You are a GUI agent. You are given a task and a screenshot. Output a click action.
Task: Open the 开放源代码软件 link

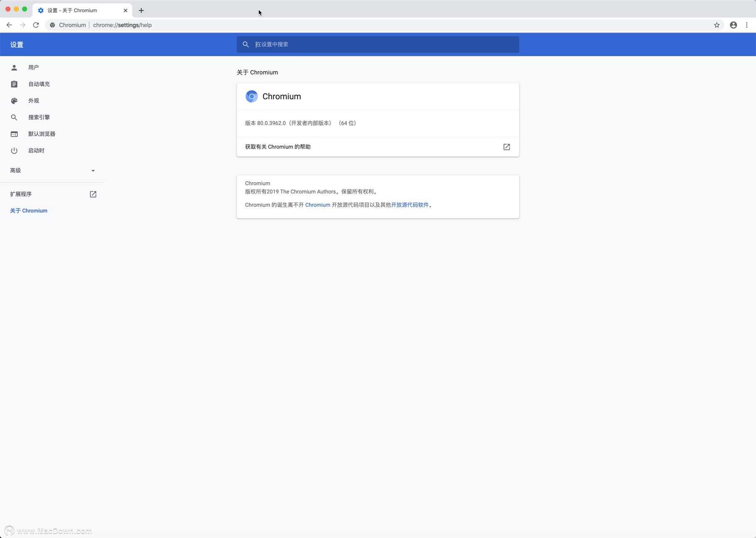(410, 205)
